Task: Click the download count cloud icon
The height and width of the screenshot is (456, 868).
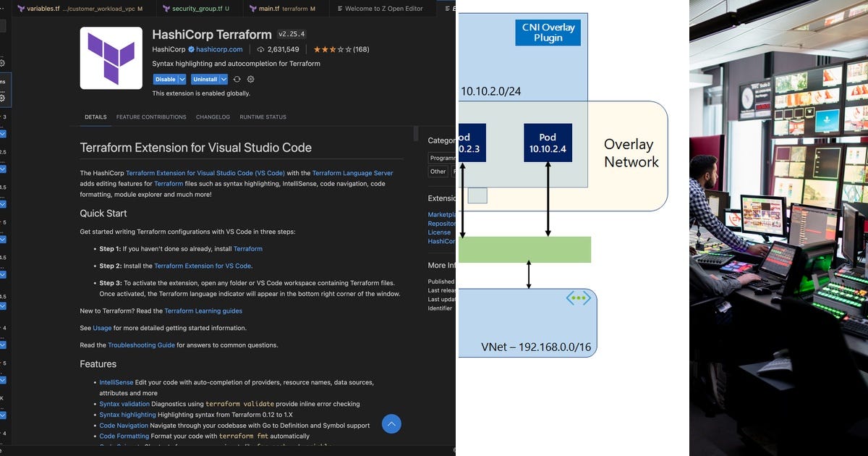Action: [260, 49]
